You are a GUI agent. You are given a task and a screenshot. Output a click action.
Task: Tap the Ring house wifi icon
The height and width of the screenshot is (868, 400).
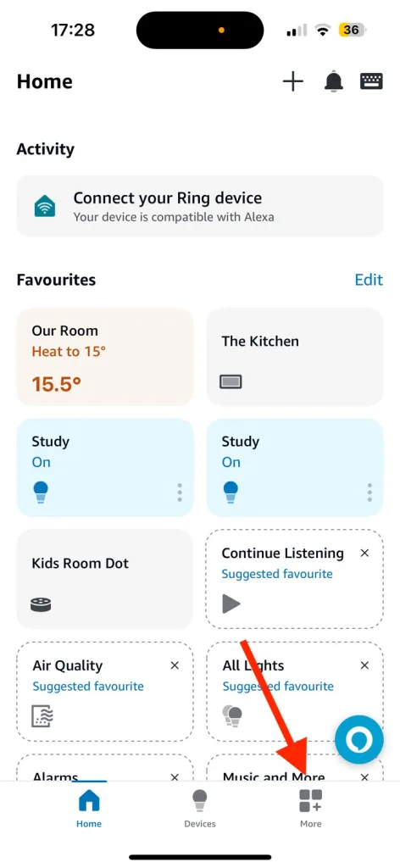point(45,207)
